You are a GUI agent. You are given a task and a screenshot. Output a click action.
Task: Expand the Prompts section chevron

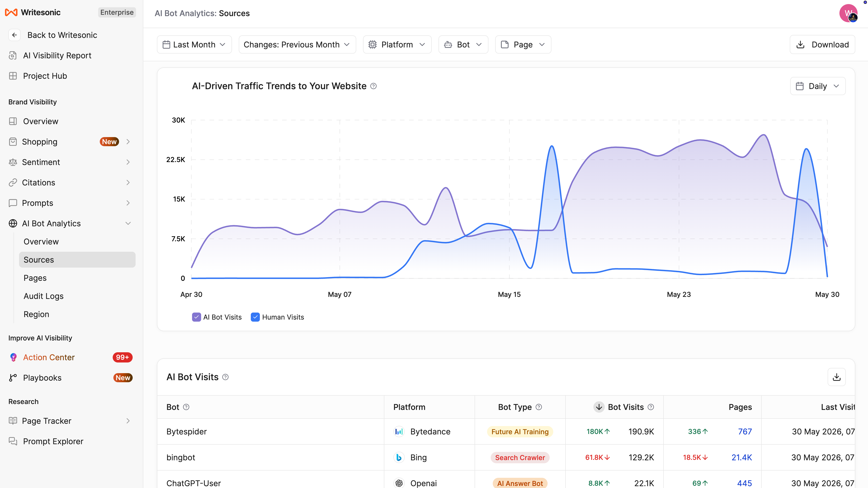(x=128, y=203)
